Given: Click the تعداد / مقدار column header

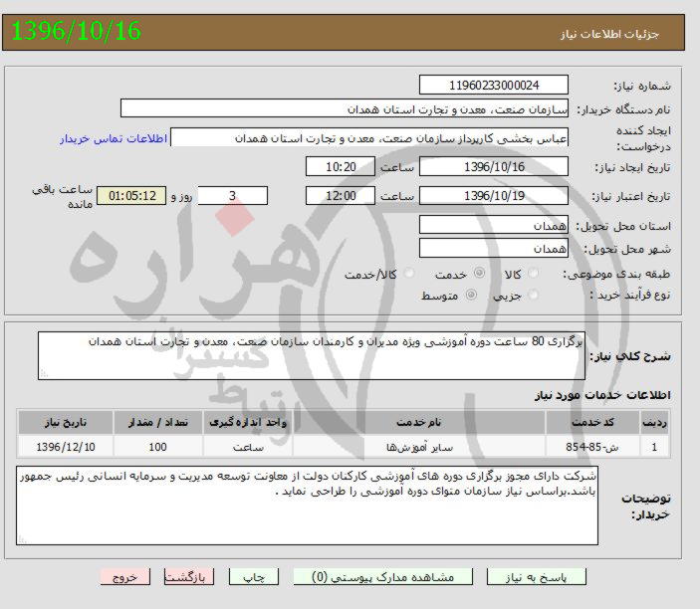Looking at the screenshot, I should tap(158, 422).
